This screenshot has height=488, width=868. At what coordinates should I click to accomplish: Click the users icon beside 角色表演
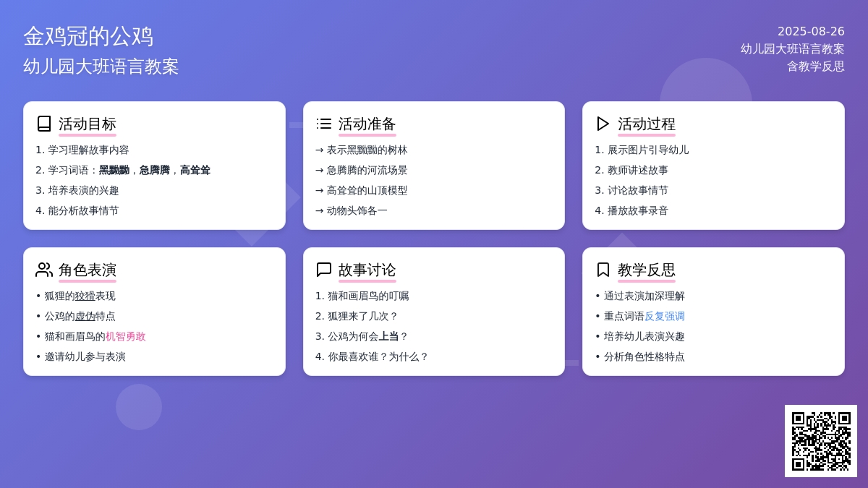pos(44,270)
